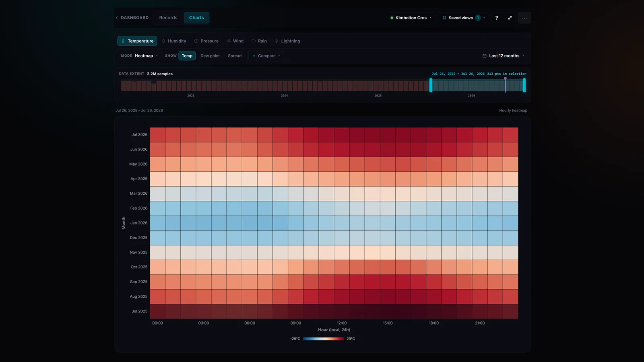Click the 'Hourly heatmap' label

coord(513,111)
